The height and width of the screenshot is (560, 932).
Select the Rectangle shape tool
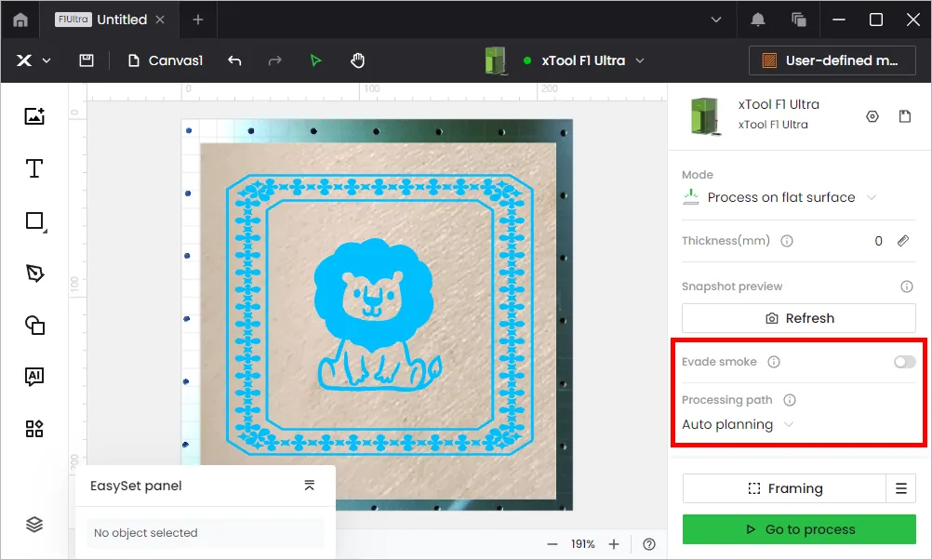35,221
